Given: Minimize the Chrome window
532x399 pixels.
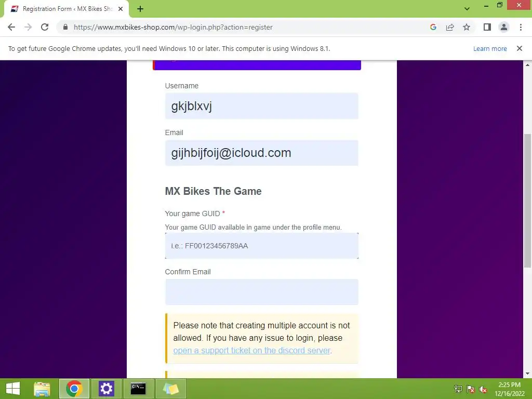Looking at the screenshot, I should [486, 5].
